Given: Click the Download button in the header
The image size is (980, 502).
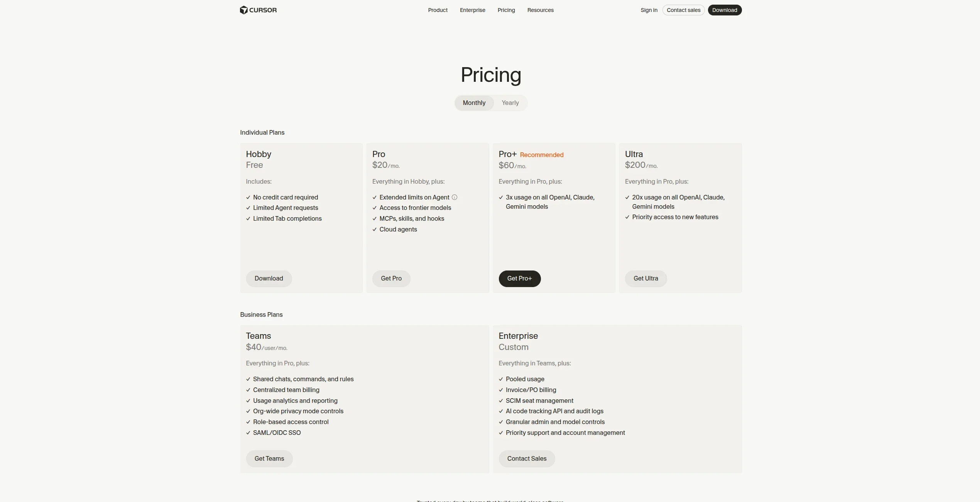Looking at the screenshot, I should (x=725, y=10).
